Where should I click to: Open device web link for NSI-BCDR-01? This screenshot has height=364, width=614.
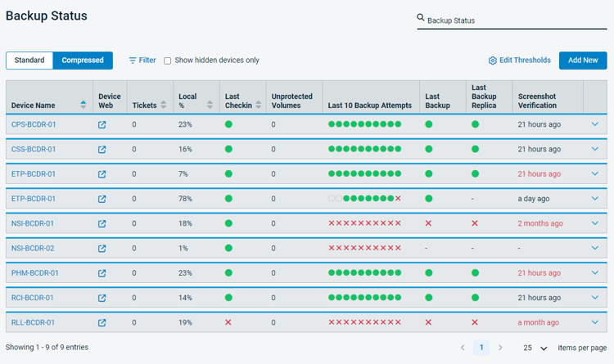pyautogui.click(x=102, y=224)
